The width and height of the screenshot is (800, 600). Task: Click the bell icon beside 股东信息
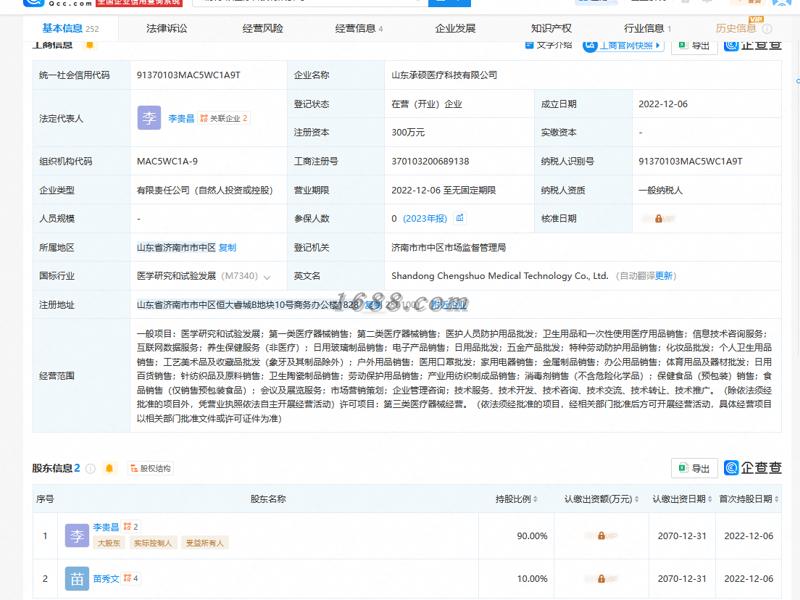109,468
